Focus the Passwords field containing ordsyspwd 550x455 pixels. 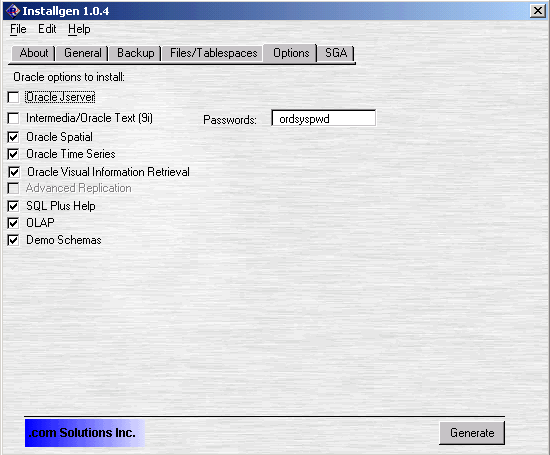[323, 119]
